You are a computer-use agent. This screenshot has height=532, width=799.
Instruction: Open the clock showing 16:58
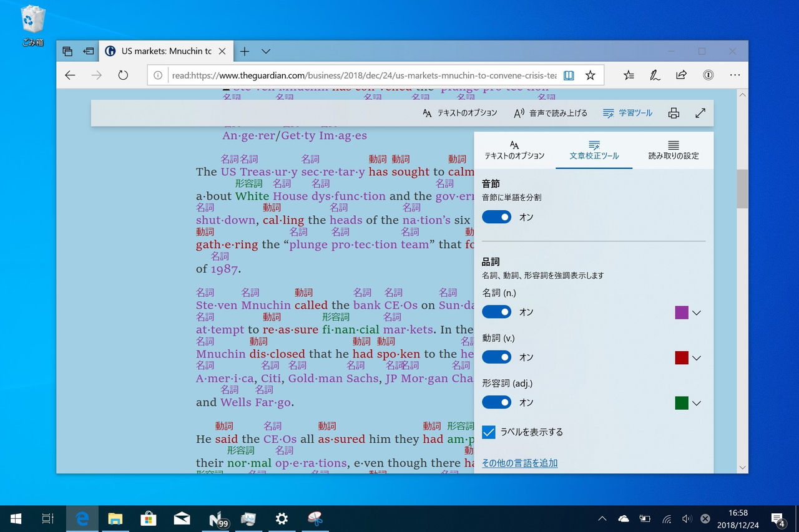click(737, 519)
